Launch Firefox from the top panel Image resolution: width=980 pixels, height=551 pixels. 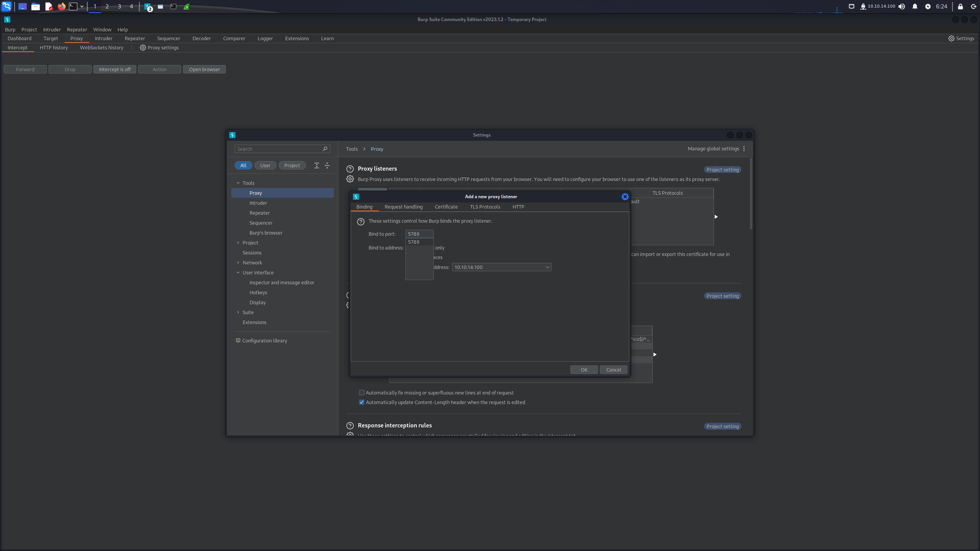point(61,6)
